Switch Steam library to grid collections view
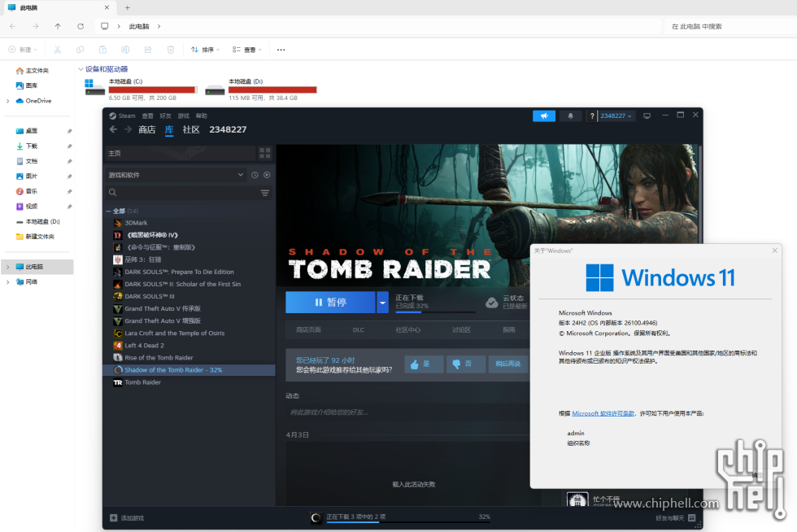This screenshot has height=532, width=797. (265, 153)
